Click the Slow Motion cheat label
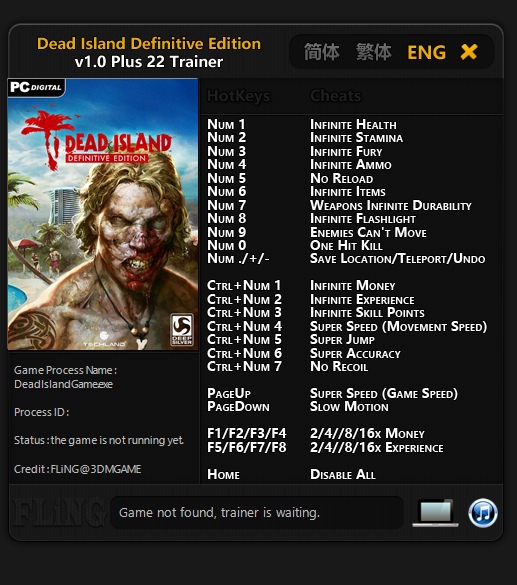This screenshot has height=585, width=517. click(x=349, y=406)
